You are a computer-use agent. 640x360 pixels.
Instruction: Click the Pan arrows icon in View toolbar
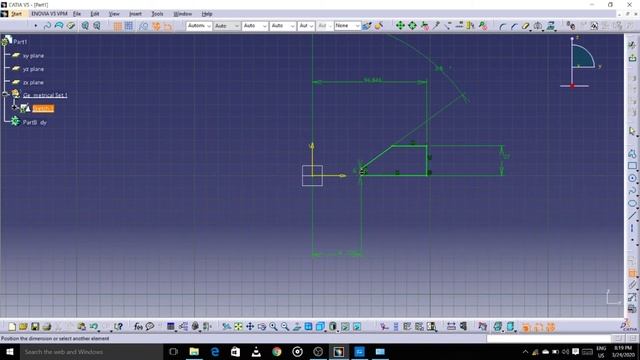click(250, 327)
